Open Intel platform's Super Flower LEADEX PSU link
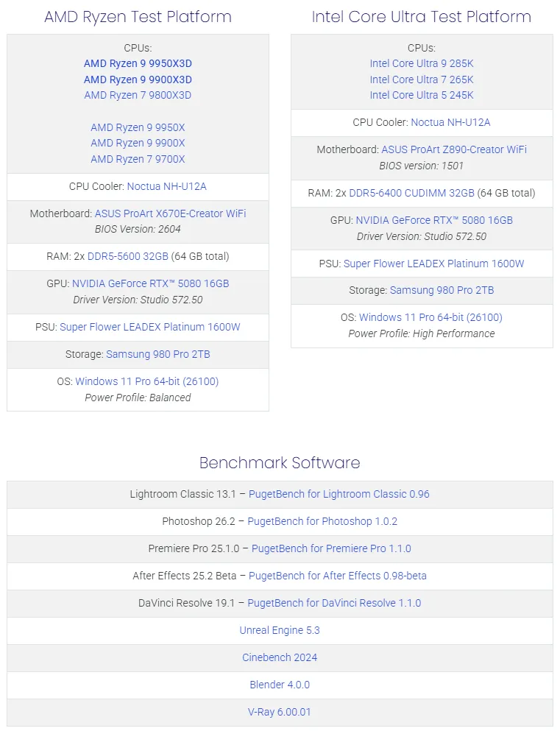 tap(433, 264)
